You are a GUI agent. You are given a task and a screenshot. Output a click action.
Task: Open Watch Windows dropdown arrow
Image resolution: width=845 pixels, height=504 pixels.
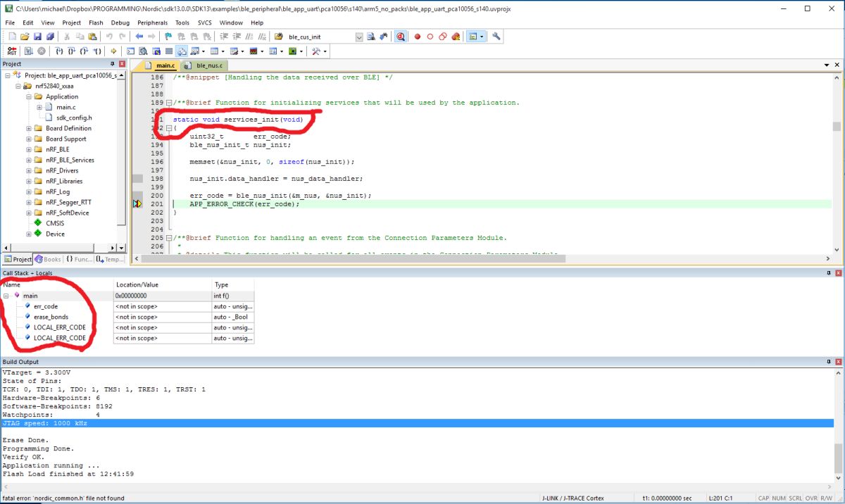coord(204,51)
